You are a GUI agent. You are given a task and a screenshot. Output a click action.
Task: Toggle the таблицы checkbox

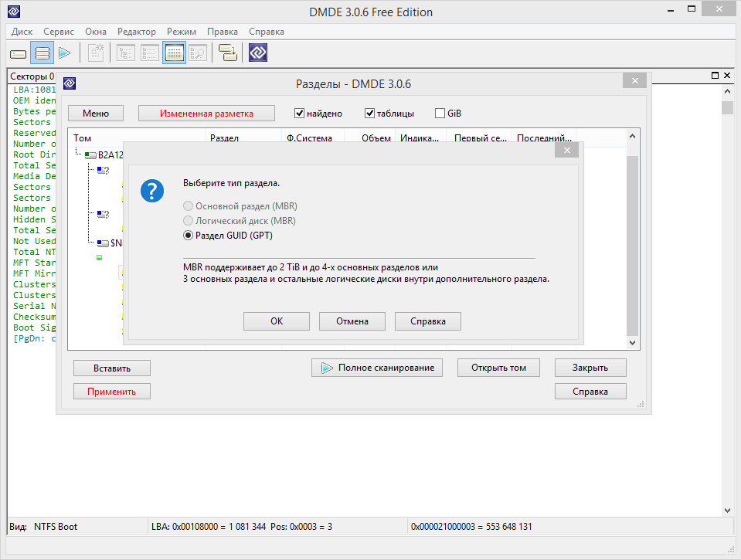click(x=369, y=114)
